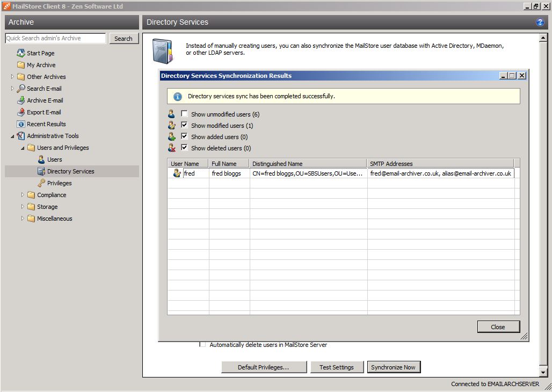Screen dimensions: 552x392
Task: Click the Export E-mail icon
Action: pos(21,112)
